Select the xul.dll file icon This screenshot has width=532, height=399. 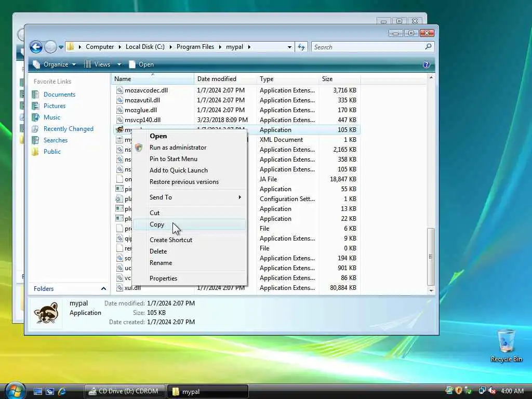pyautogui.click(x=119, y=288)
